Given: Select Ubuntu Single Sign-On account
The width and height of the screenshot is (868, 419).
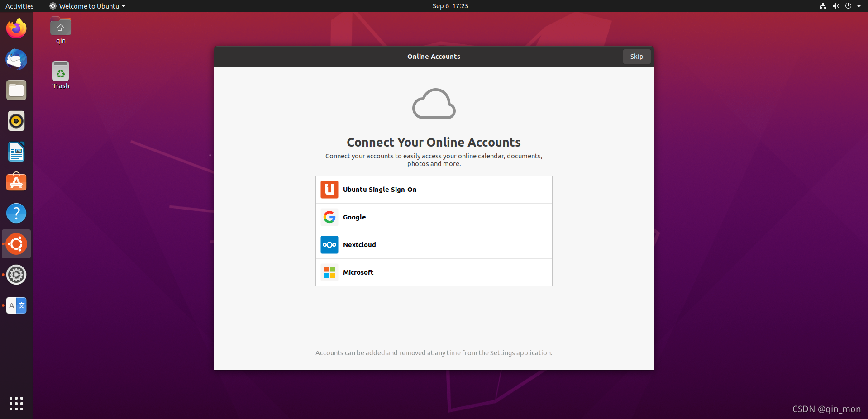Looking at the screenshot, I should [x=434, y=190].
